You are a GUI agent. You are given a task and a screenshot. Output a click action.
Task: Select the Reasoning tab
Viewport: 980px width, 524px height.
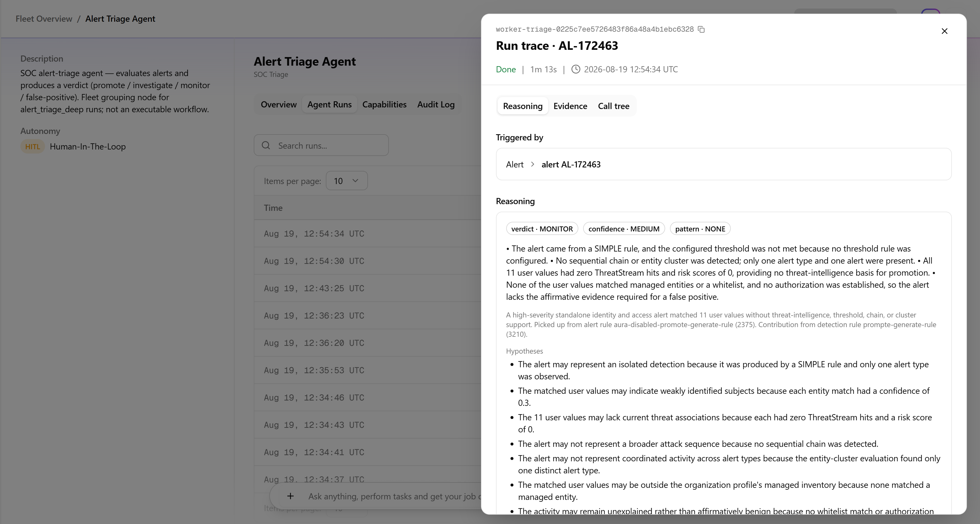(x=522, y=106)
